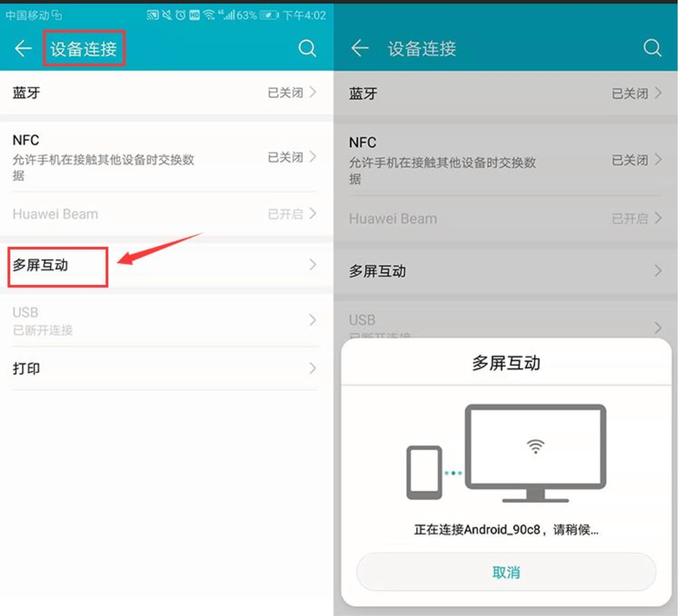Tap the battery indicator in the status bar
Viewport: 679px width, 616px height.
270,17
